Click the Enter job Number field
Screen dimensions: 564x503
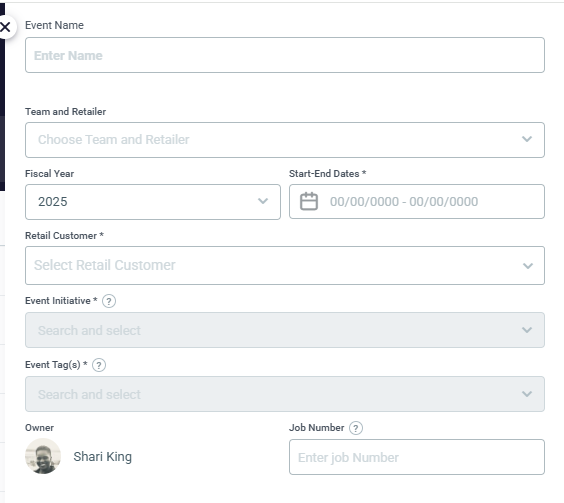tap(417, 457)
